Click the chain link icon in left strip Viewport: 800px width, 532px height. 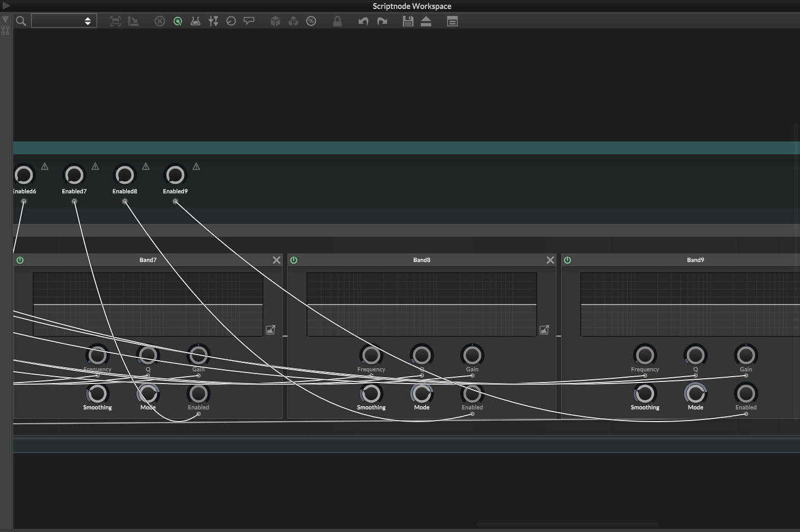tap(5, 31)
